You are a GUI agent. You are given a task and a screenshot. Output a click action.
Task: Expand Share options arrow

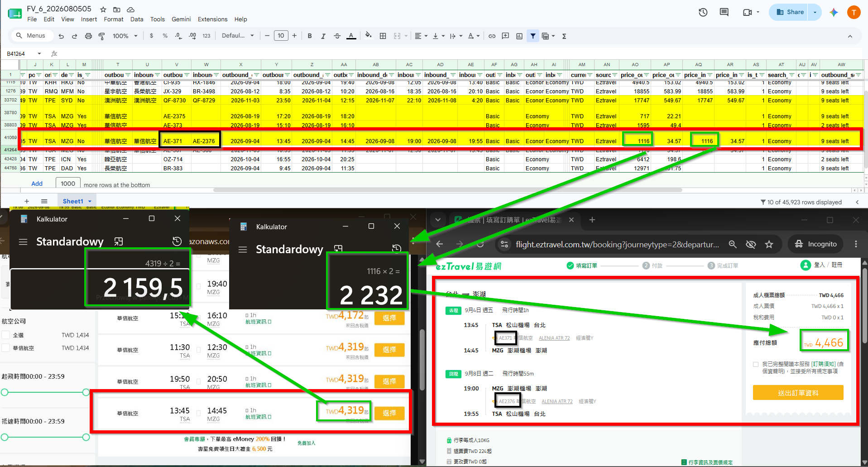(815, 12)
